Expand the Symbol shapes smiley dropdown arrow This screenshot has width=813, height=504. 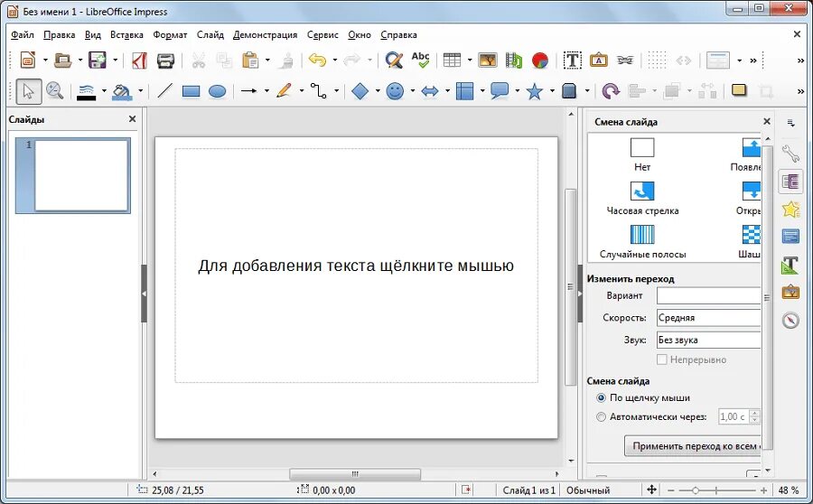tap(412, 92)
